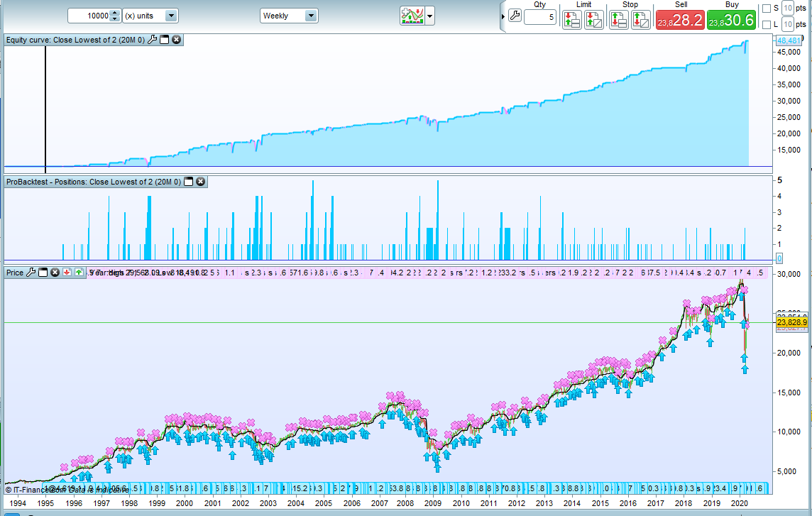812x516 pixels.
Task: Click the 0 baseline label on positions axis
Action: pyautogui.click(x=779, y=258)
